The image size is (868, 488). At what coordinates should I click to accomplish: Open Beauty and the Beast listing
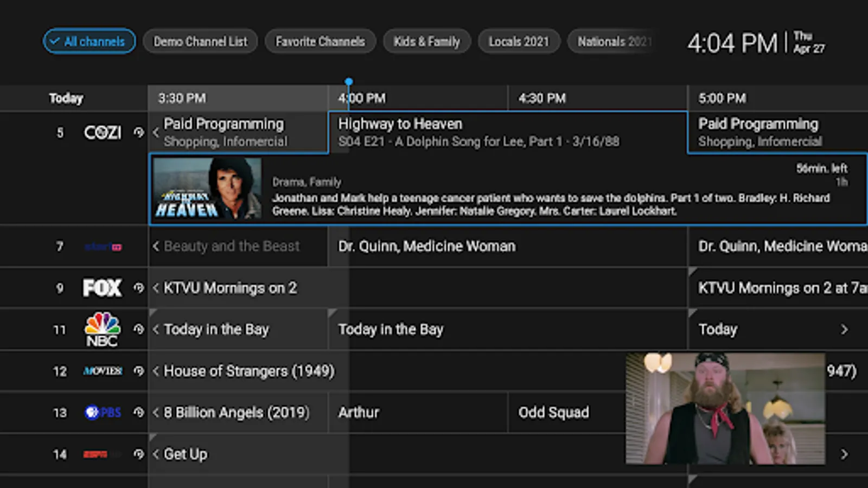(238, 246)
